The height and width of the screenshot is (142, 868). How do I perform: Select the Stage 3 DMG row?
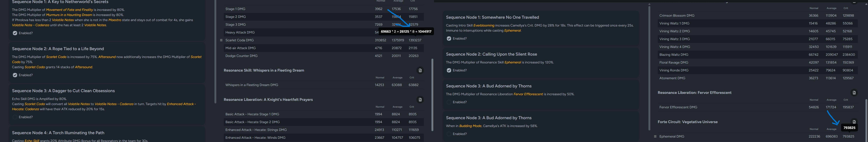coord(324,25)
